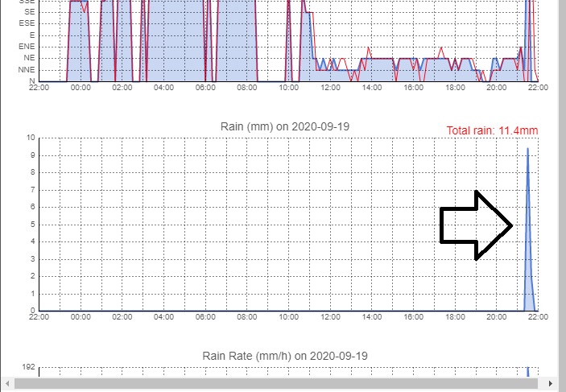Click the '16:00' label under the rain chart

point(413,317)
